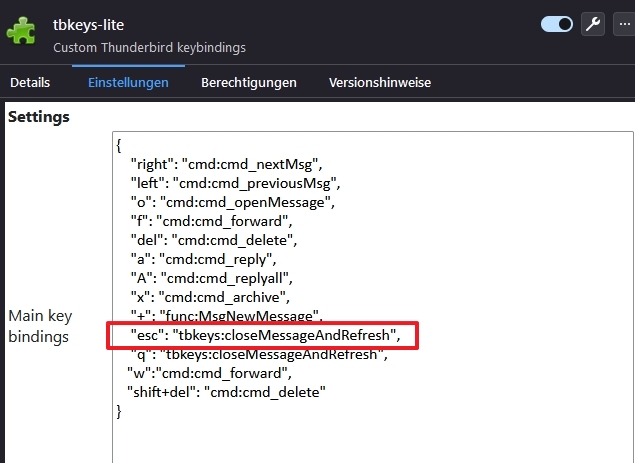Viewport: 635px width, 463px height.
Task: Select the Einstellungen tab
Action: [x=128, y=83]
